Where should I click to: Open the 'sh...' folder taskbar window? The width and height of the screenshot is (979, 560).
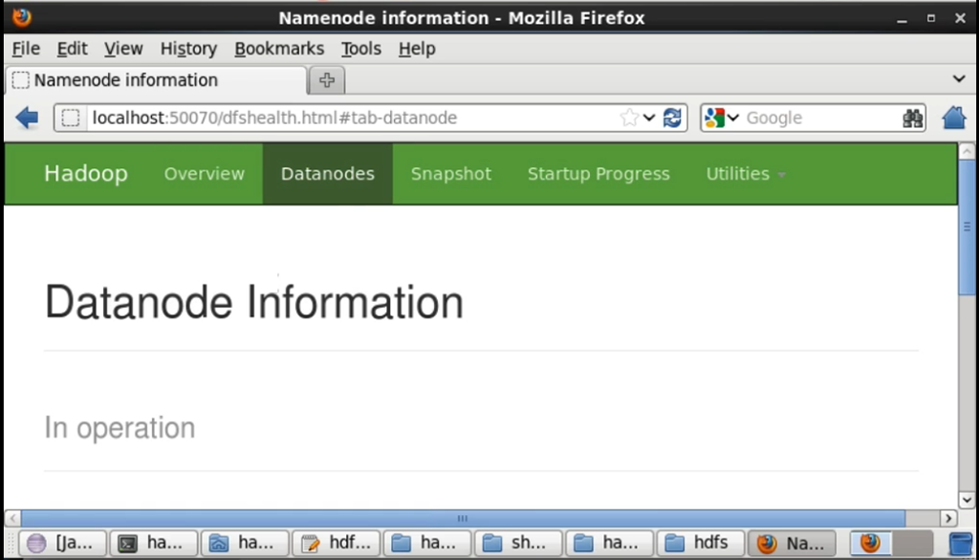pyautogui.click(x=518, y=543)
